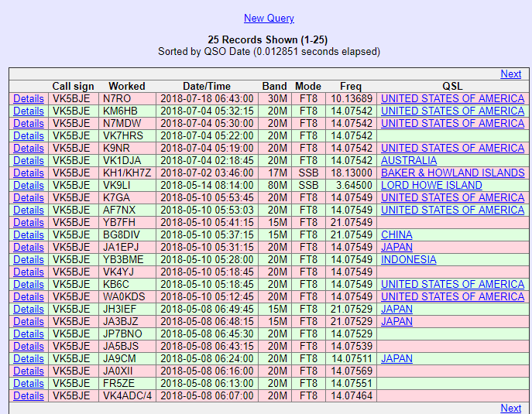Viewport: 532px width, 414px height.
Task: Select the frequency value 18.13000
Action: [x=352, y=173]
